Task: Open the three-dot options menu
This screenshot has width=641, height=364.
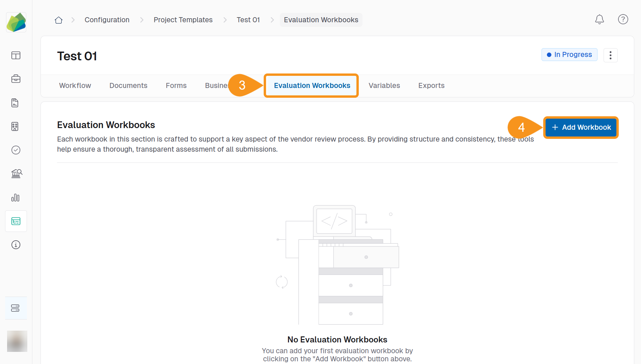Action: (611, 55)
